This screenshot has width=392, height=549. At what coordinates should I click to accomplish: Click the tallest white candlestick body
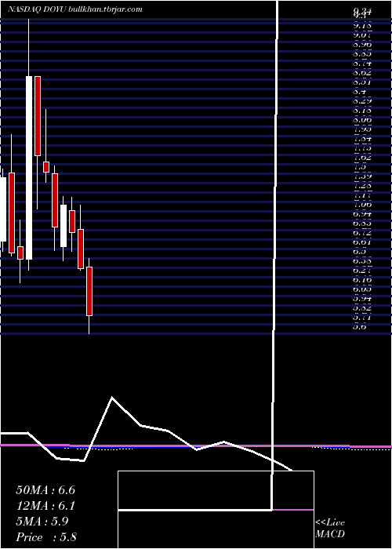[29, 168]
